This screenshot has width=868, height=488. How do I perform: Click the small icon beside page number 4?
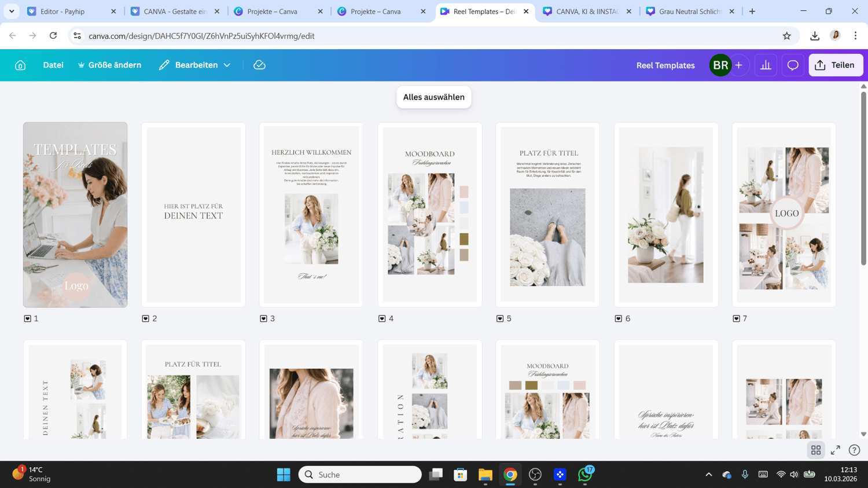382,318
